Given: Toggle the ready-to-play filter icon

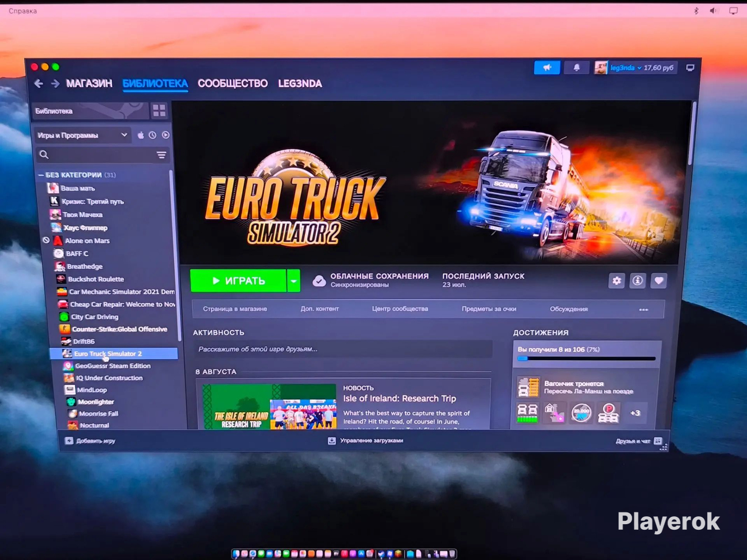Looking at the screenshot, I should pyautogui.click(x=166, y=135).
